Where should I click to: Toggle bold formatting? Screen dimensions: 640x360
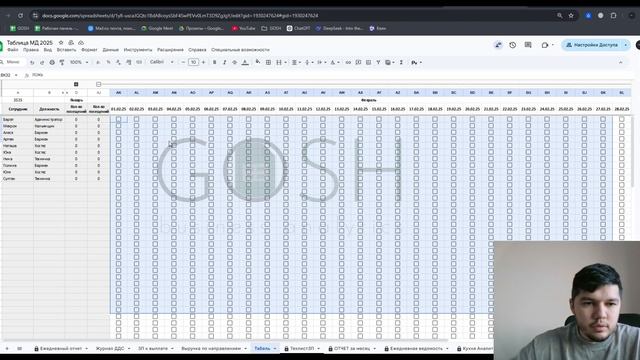(x=214, y=62)
